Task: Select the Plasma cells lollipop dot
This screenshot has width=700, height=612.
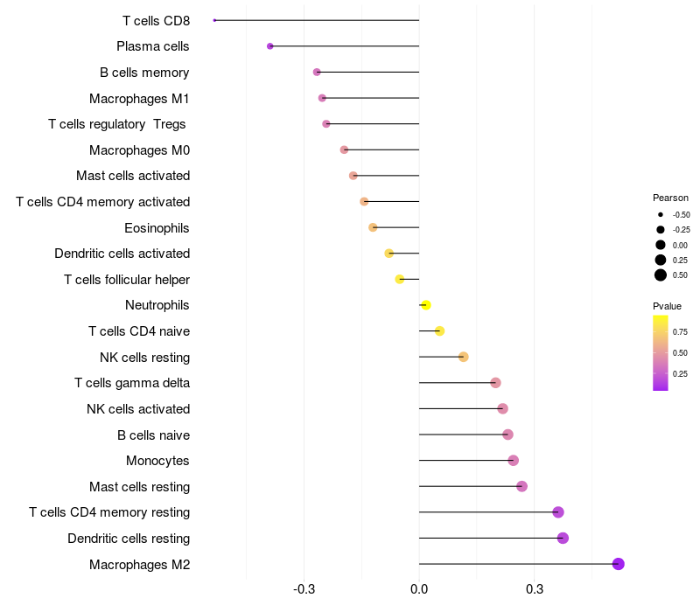Action: [x=270, y=46]
